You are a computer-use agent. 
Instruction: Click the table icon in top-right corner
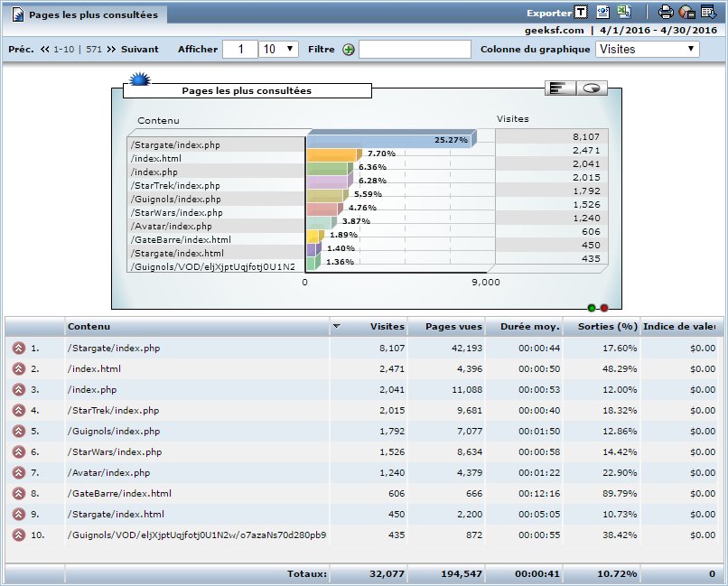coord(708,13)
